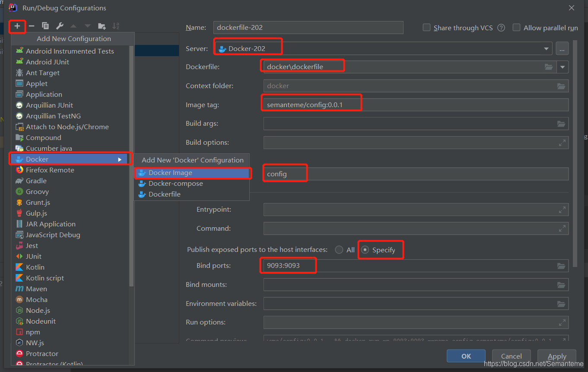Open the Dockerfile path dropdown arrow

[563, 67]
